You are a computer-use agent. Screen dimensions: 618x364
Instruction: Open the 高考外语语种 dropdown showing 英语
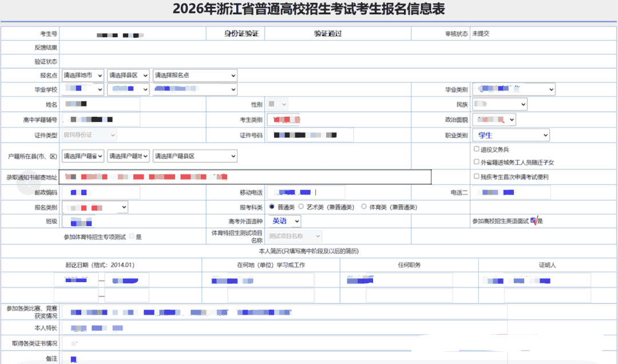click(x=285, y=221)
